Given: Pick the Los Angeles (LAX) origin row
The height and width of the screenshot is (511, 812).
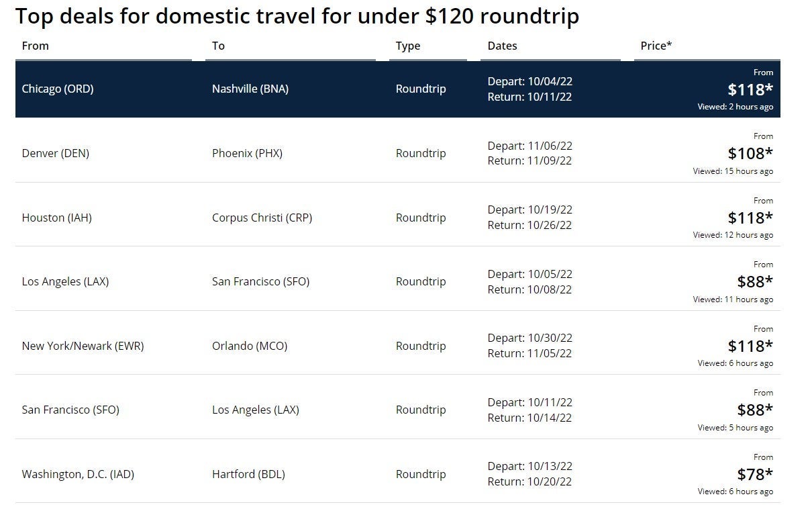Looking at the screenshot, I should coord(65,281).
